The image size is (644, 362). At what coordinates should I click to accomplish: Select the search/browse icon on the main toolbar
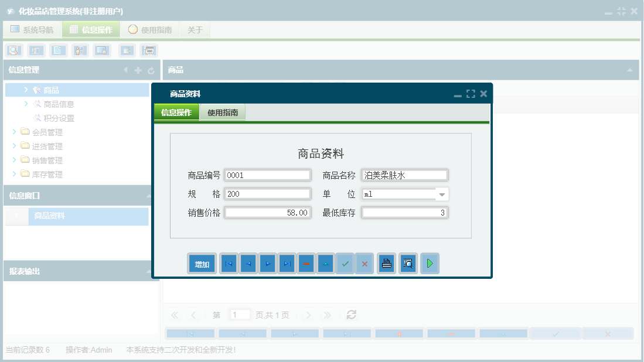click(14, 50)
